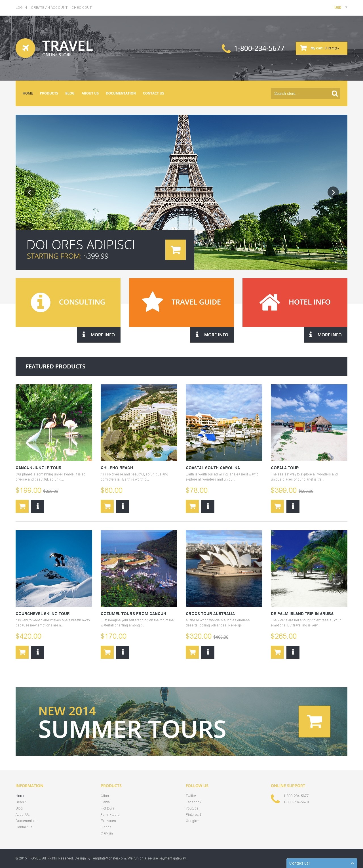Click the slider banner yellow cart icon
363x868 pixels.
click(176, 250)
